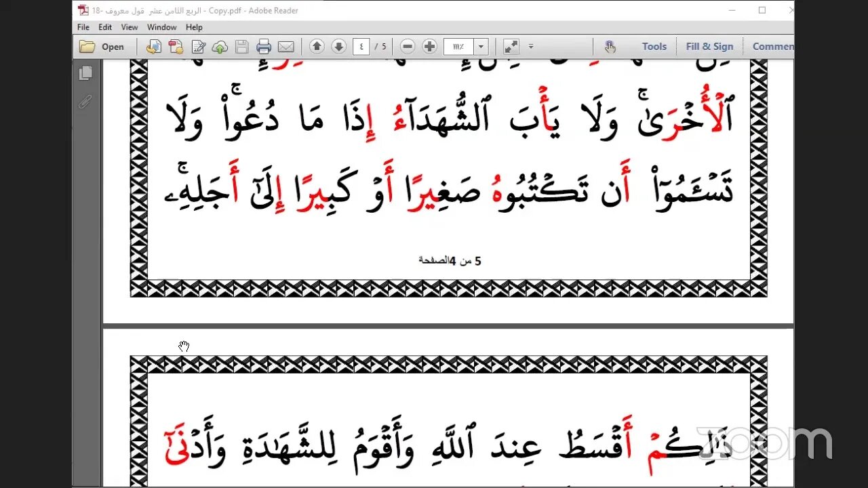This screenshot has width=868, height=488.
Task: Open the File menu
Action: point(83,27)
